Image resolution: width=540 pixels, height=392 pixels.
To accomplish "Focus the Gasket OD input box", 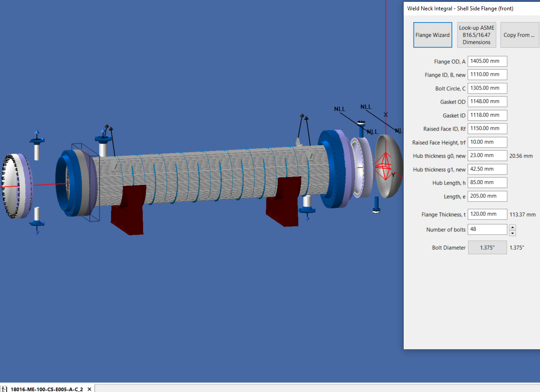I will point(487,102).
